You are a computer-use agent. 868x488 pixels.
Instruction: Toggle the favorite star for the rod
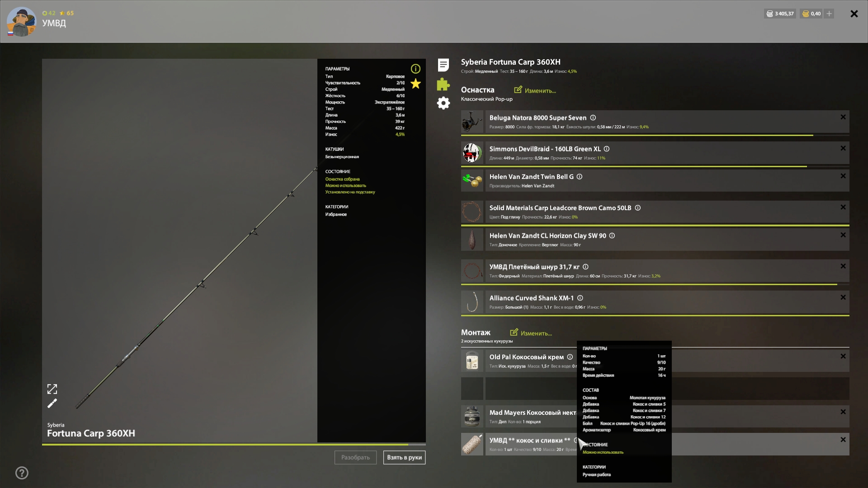click(x=415, y=84)
